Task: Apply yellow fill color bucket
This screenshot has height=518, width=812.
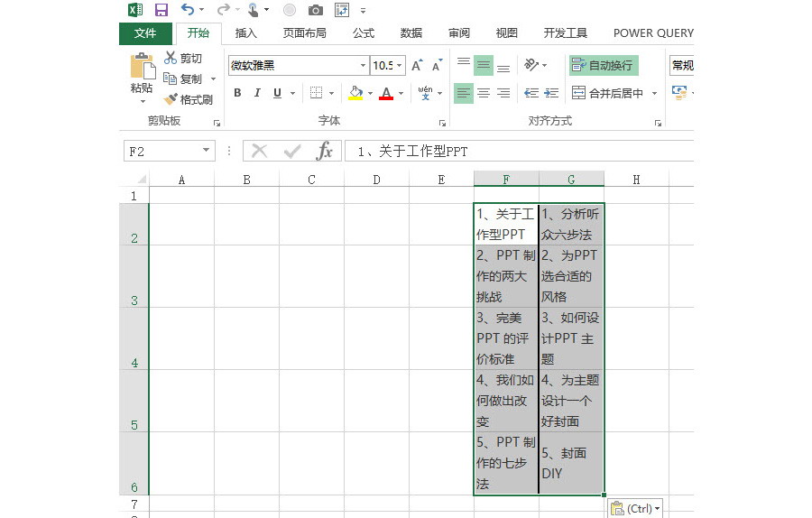Action: tap(355, 93)
